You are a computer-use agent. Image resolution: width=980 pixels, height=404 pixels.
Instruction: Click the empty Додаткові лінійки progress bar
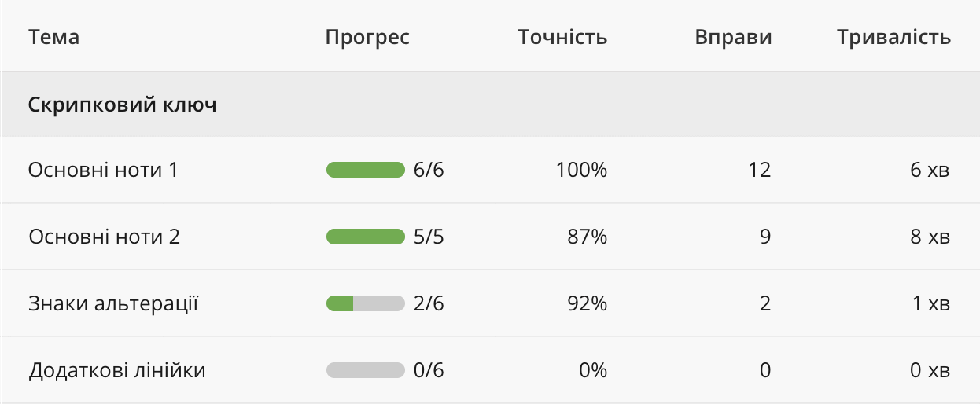tap(365, 370)
